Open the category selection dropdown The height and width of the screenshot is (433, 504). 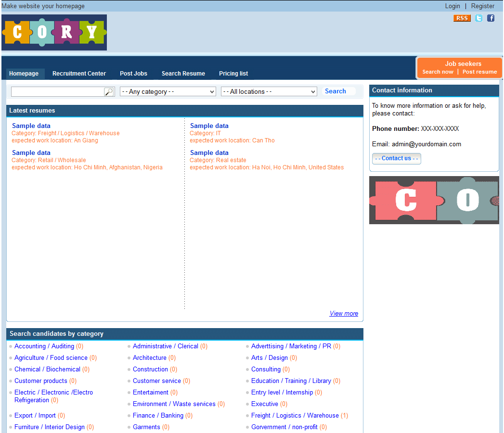click(x=168, y=91)
